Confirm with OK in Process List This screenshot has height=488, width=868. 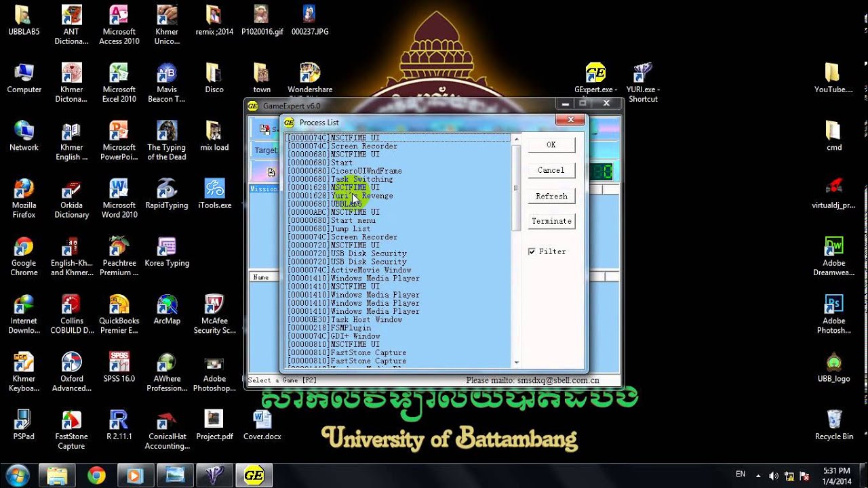click(551, 144)
